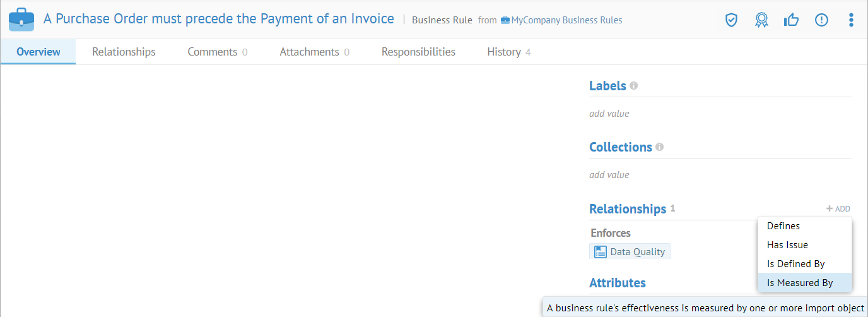Switch to the Relationships tab

124,52
